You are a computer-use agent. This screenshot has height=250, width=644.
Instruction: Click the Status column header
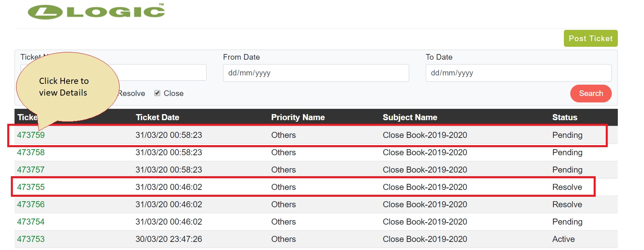(x=564, y=117)
